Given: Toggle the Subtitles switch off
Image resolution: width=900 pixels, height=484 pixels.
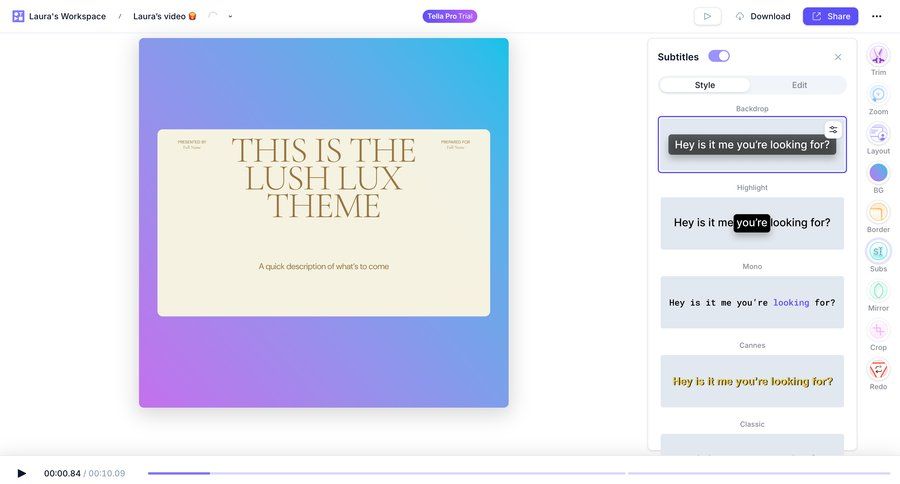Looking at the screenshot, I should click(x=719, y=56).
